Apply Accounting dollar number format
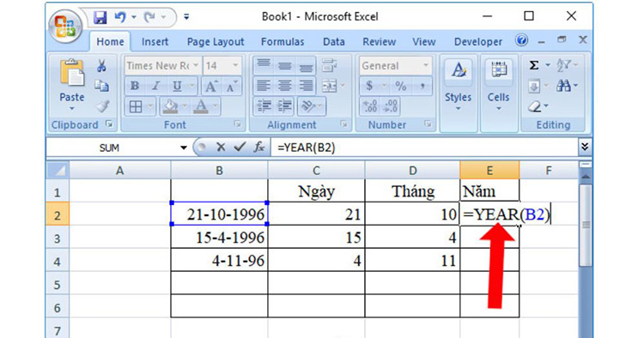 click(x=369, y=86)
